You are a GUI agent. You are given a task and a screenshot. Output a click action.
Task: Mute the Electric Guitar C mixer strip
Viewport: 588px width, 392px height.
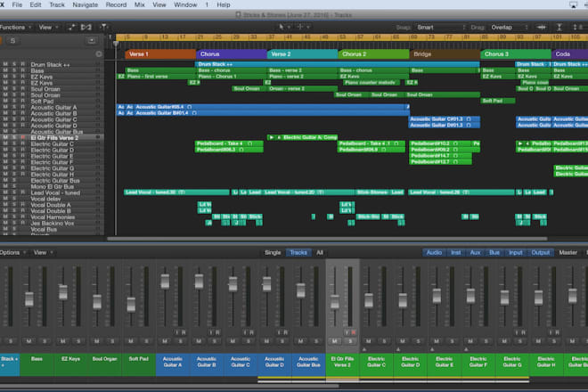(x=369, y=341)
